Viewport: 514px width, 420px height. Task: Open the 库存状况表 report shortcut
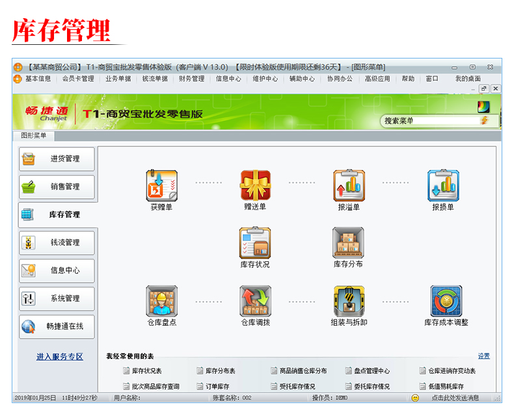coord(146,371)
